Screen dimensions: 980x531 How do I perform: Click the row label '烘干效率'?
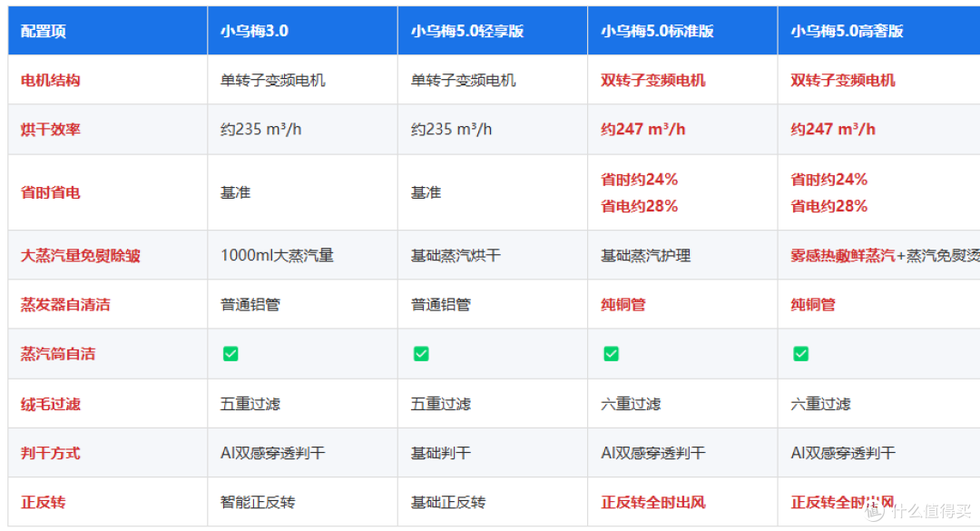(x=51, y=130)
